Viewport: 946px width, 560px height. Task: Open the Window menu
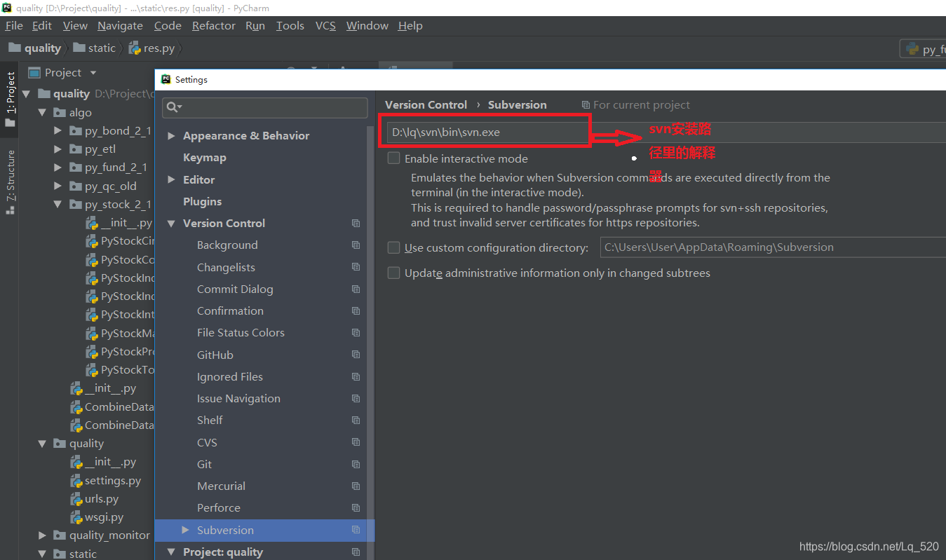coord(367,26)
